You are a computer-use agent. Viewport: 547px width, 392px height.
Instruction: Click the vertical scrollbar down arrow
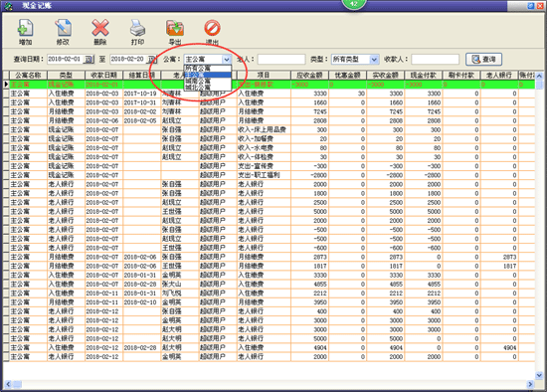[539, 375]
